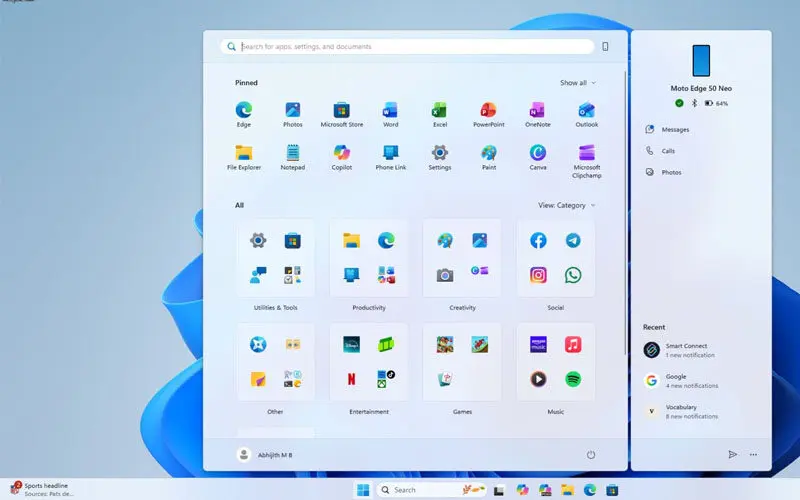Open View: Category dropdown
The height and width of the screenshot is (500, 800).
[x=566, y=205]
